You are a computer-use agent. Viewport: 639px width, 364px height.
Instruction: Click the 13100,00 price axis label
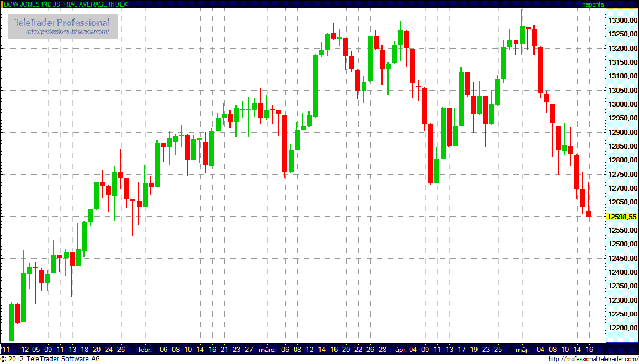pos(622,76)
